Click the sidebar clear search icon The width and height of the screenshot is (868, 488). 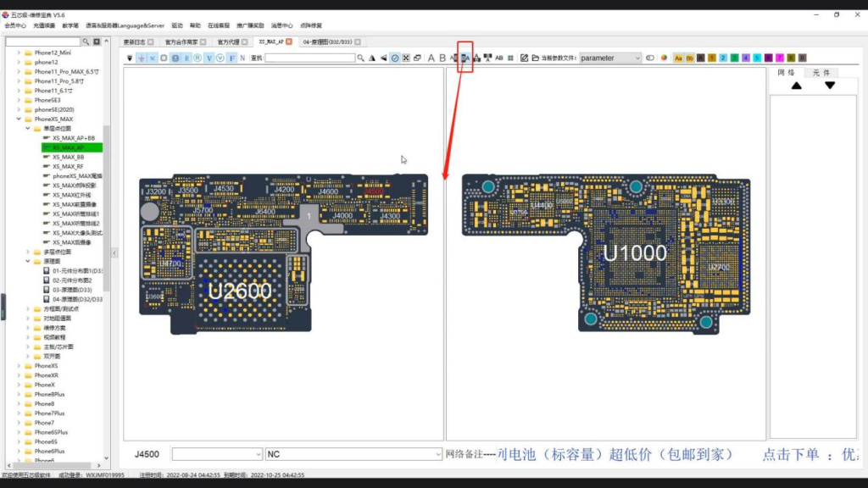97,42
